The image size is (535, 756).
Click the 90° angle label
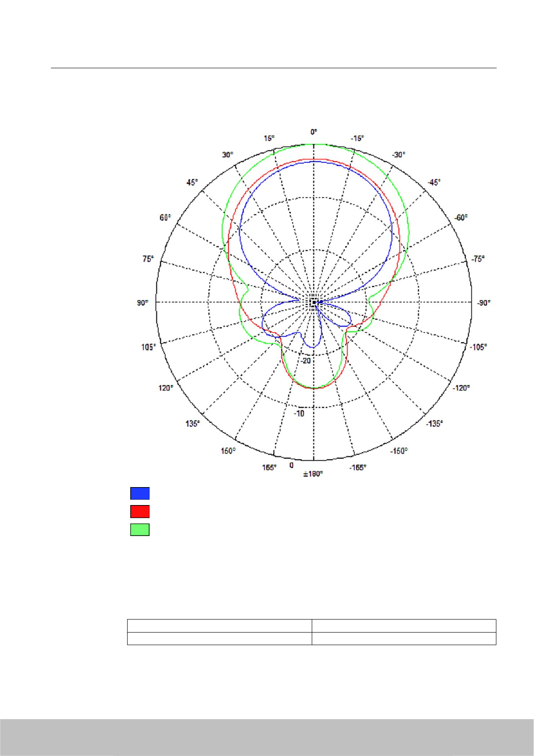coord(142,303)
